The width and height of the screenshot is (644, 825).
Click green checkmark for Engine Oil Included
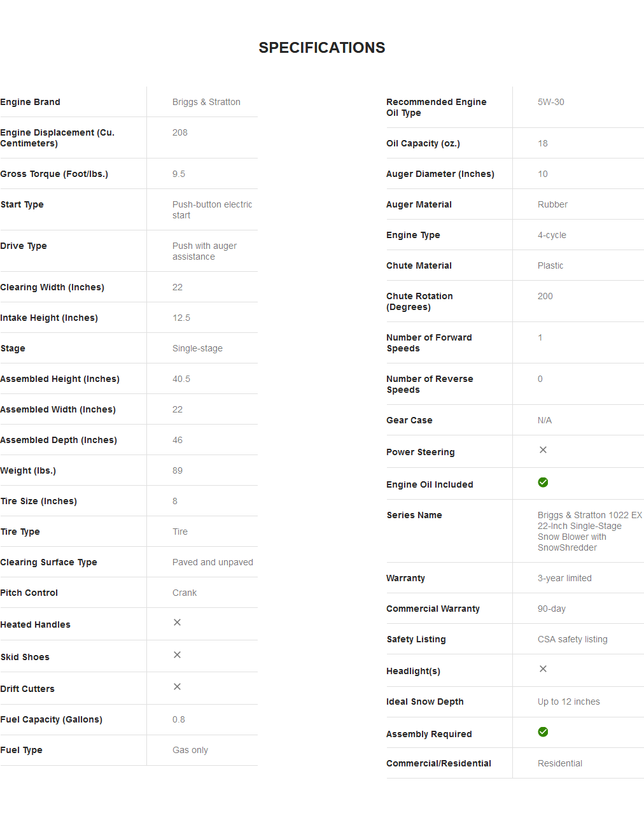[543, 483]
